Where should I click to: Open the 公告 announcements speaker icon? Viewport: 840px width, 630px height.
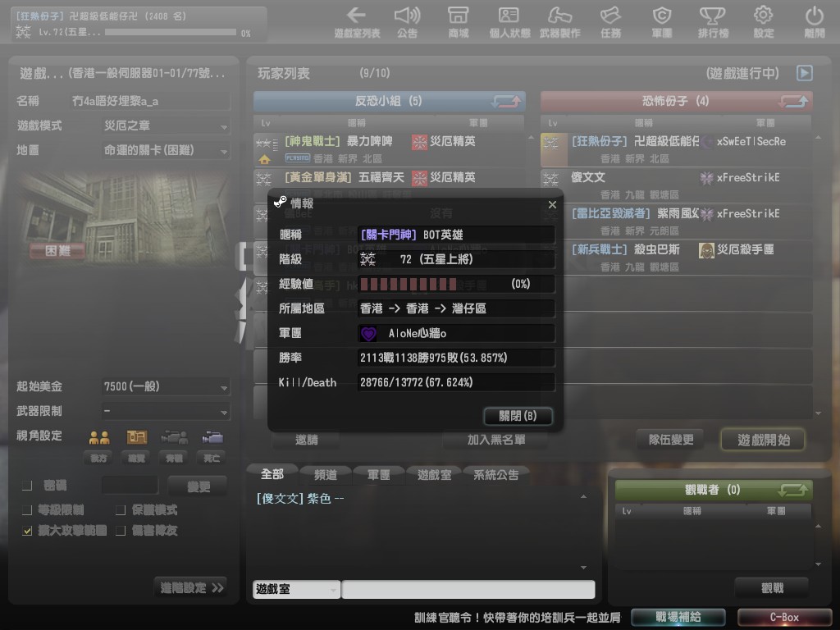(x=407, y=15)
